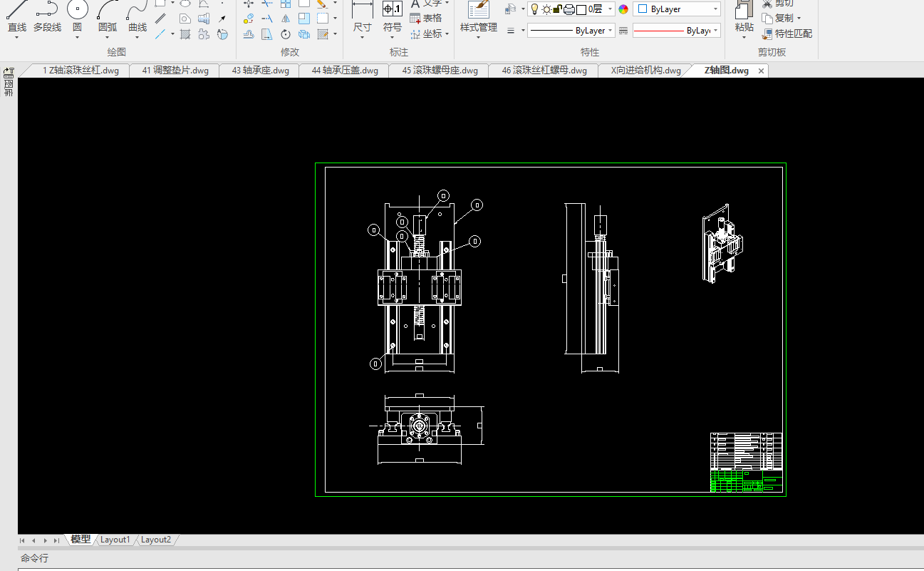Click the rainbow color wheel icon

[x=624, y=9]
